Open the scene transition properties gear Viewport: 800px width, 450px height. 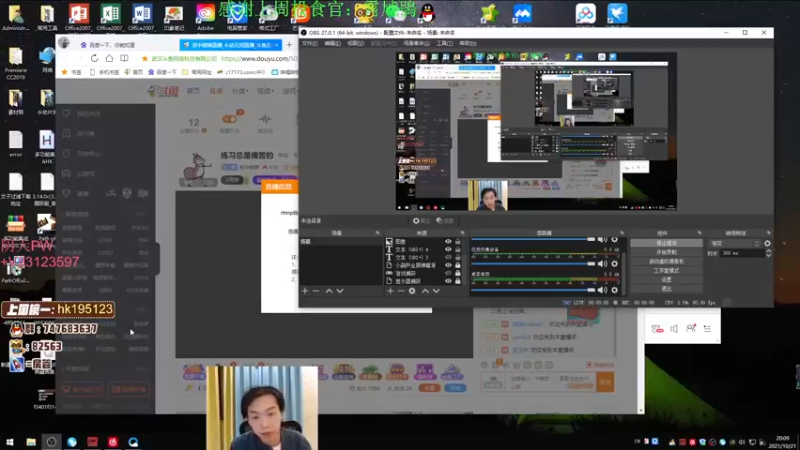pos(767,243)
